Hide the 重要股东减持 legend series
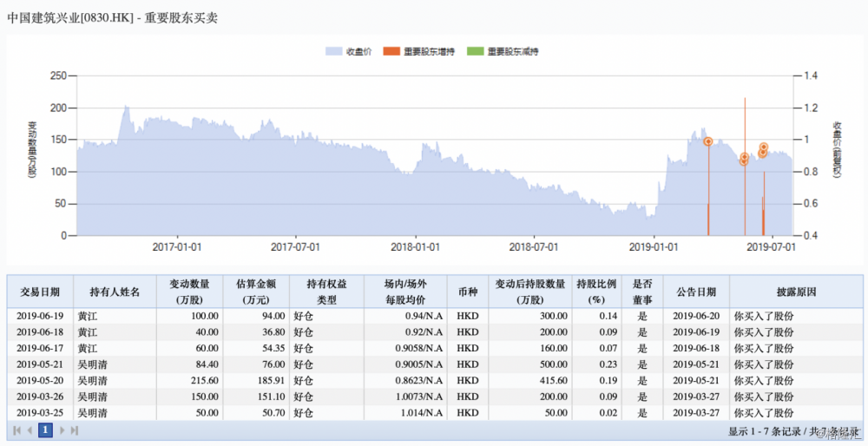868x446 pixels. tap(503, 52)
